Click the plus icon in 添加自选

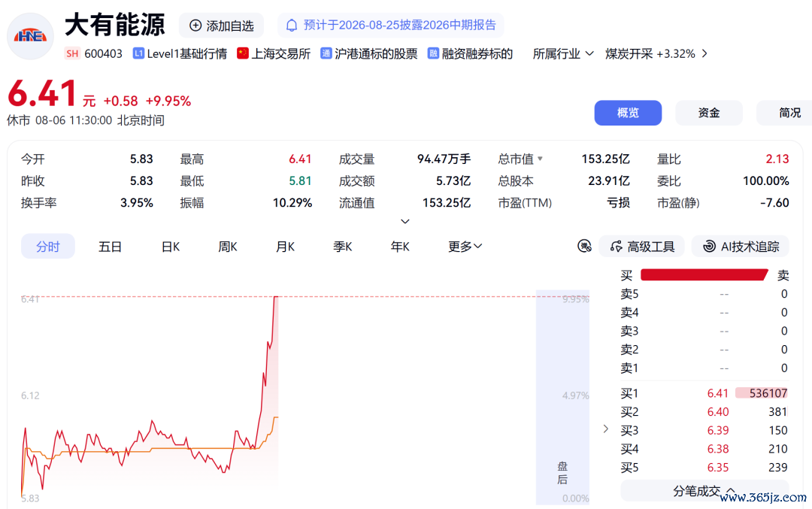(x=195, y=26)
